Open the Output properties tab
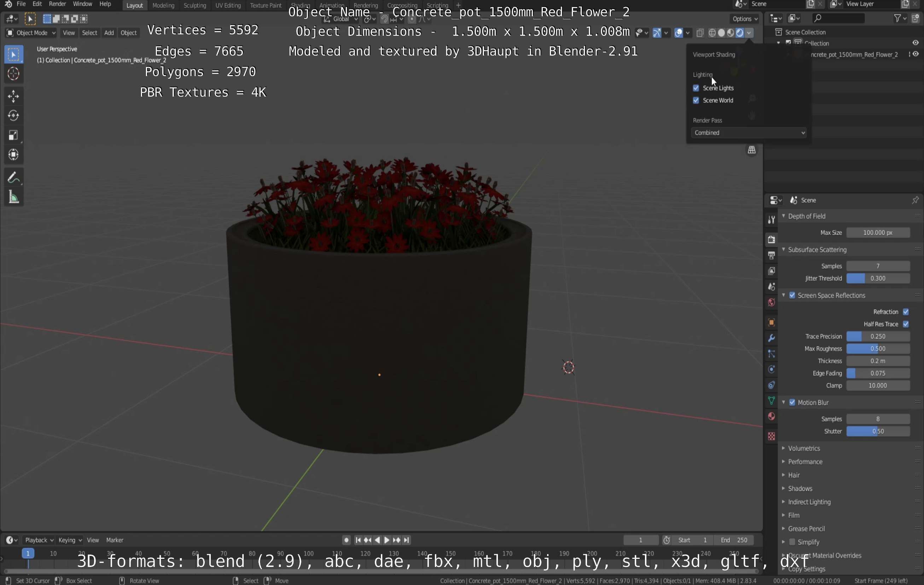924x585 pixels. pos(771,256)
